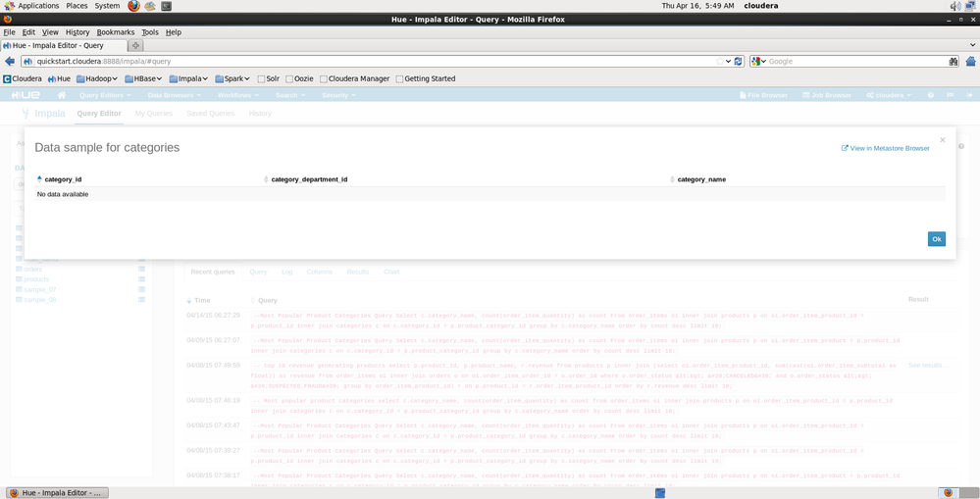980x499 pixels.
Task: Open the Hue help question icon
Action: [931, 95]
